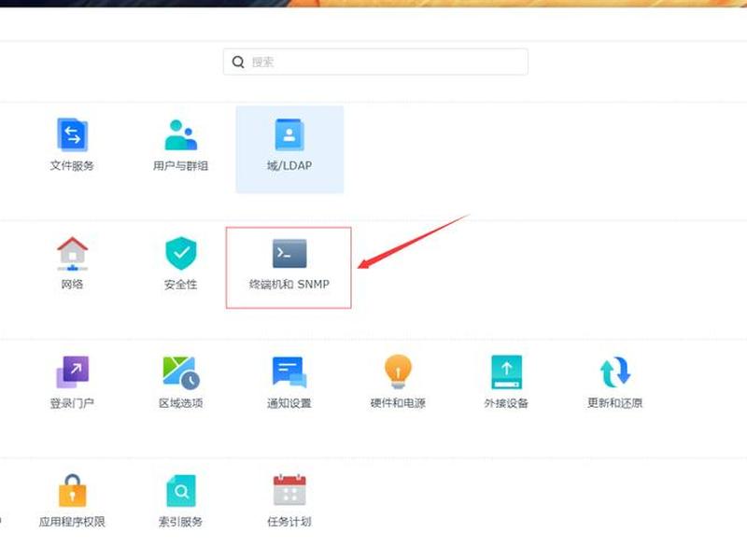747x560 pixels.
Task: Focus the 搜索 search input field
Action: point(375,62)
